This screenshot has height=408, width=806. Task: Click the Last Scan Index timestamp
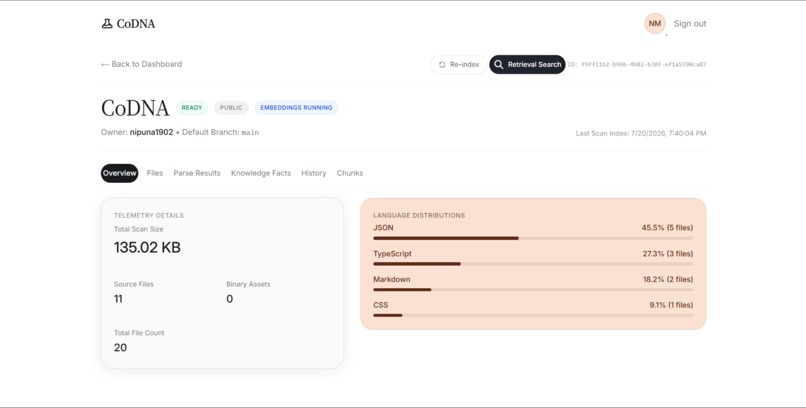coord(640,134)
